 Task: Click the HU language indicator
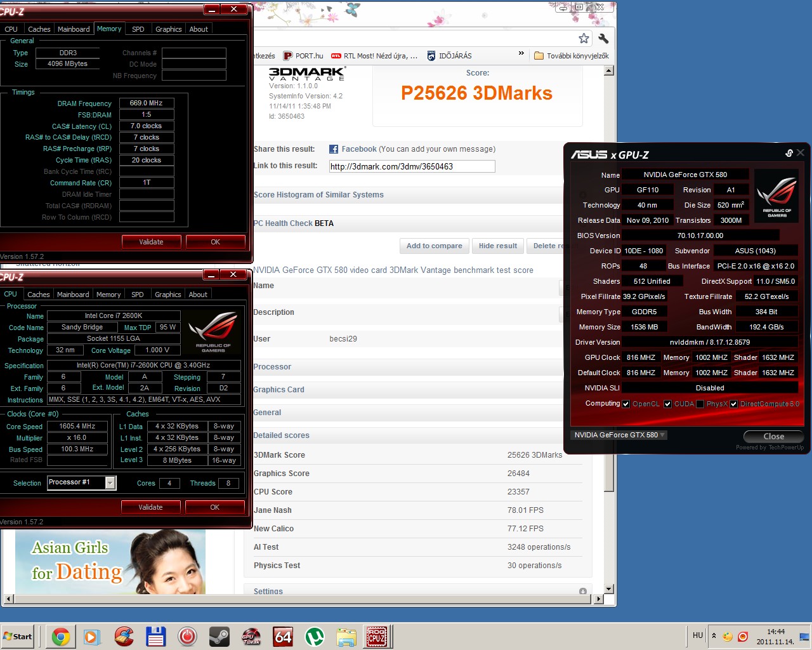[698, 635]
